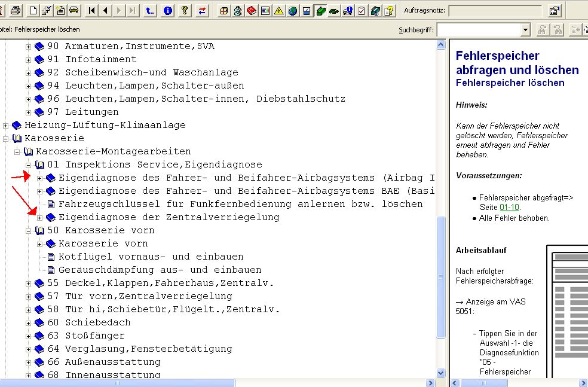Viewport: 588px width, 387px height.
Task: Select Kotflügel vornaus- und einbauen document
Action: coord(151,257)
